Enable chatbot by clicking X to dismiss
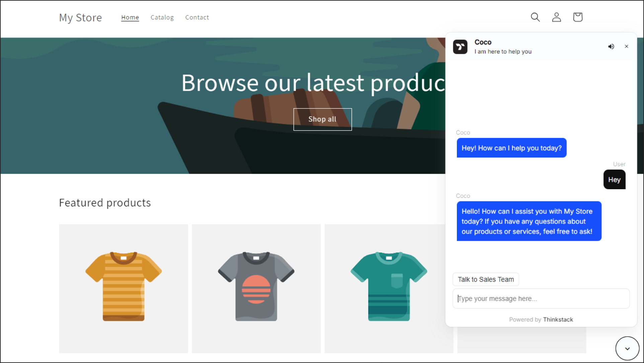The width and height of the screenshot is (644, 363). pyautogui.click(x=627, y=47)
